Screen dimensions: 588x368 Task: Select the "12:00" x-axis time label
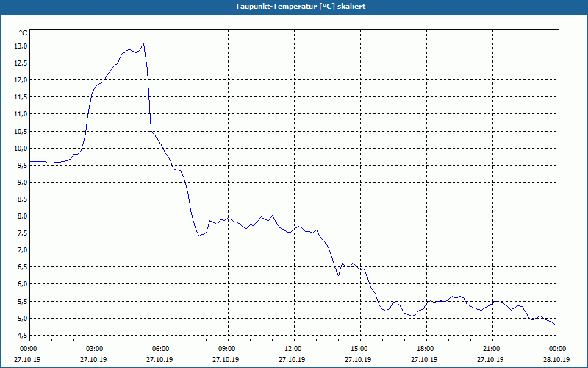[x=293, y=349]
